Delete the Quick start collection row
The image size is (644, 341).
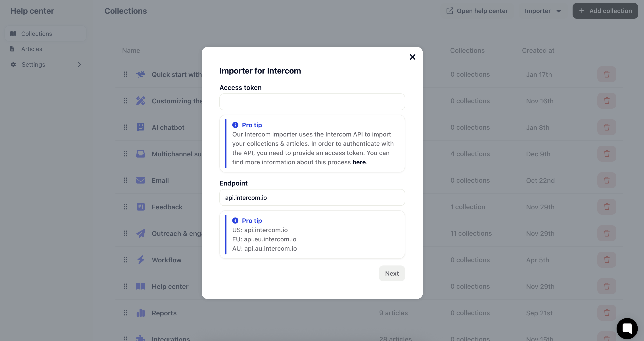pyautogui.click(x=607, y=74)
